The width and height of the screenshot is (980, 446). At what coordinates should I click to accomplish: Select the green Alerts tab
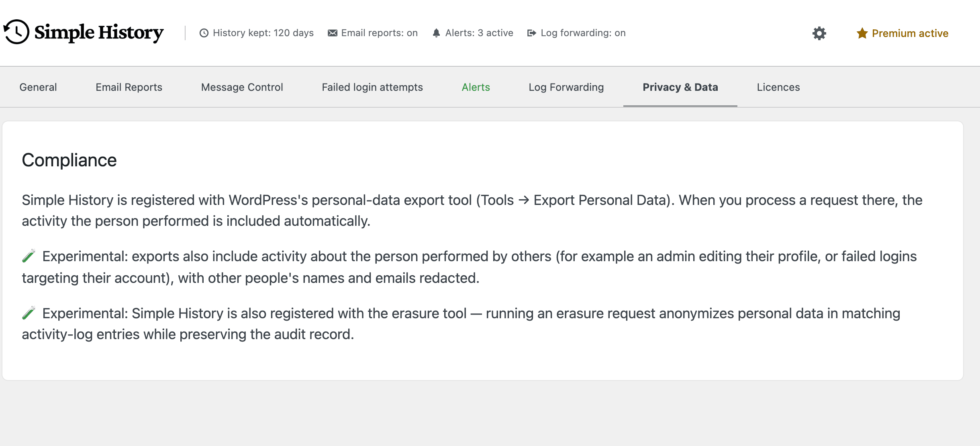tap(476, 87)
